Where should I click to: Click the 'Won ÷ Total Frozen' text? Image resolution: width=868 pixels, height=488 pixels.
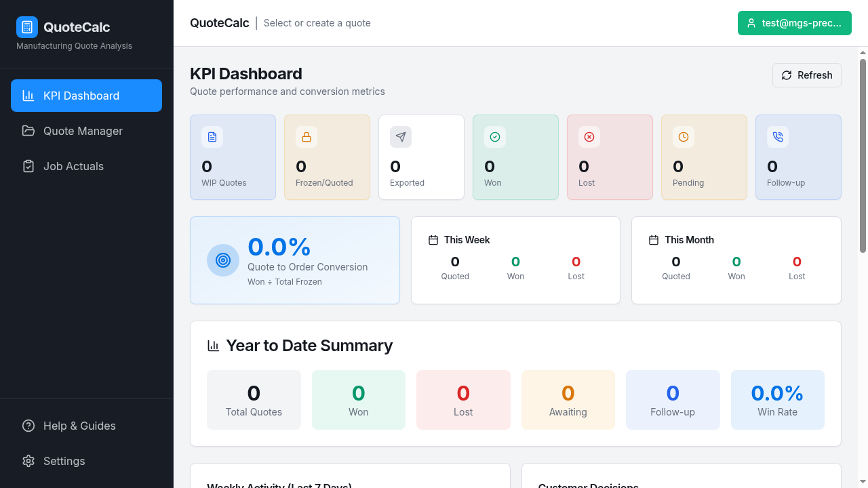click(285, 282)
